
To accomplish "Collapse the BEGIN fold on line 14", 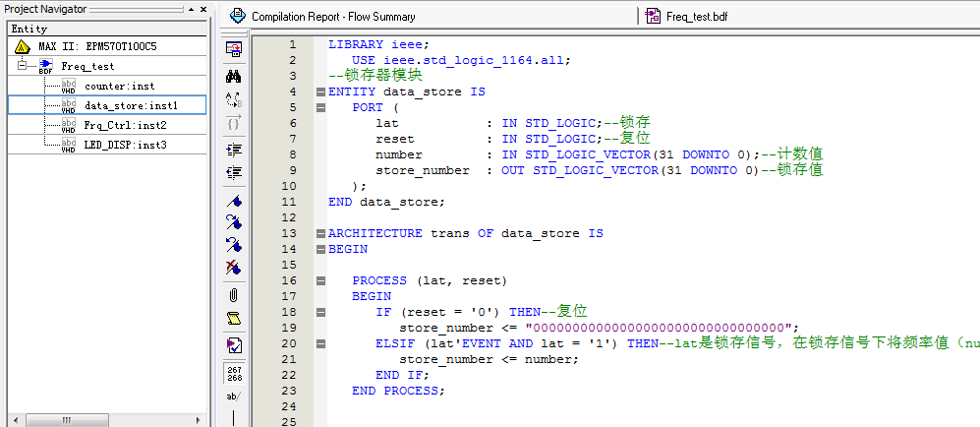I will [321, 250].
